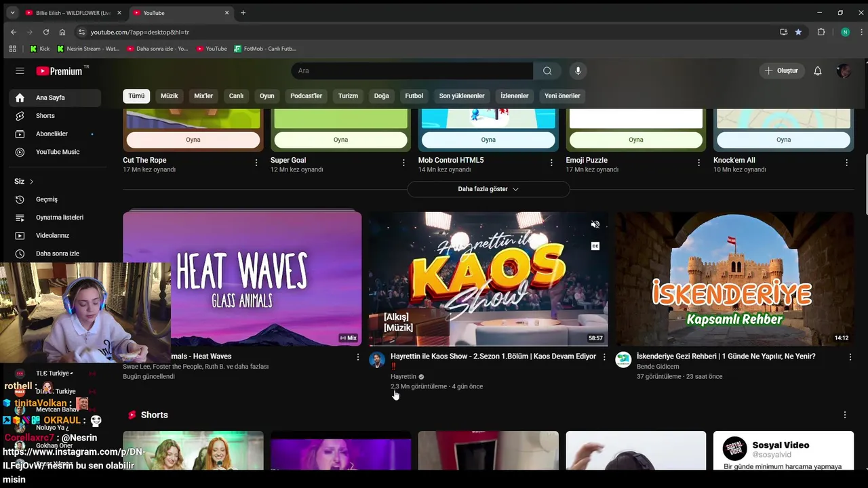Viewport: 868px width, 488px height.
Task: Play Cut The Rope with Oyna
Action: [193, 140]
